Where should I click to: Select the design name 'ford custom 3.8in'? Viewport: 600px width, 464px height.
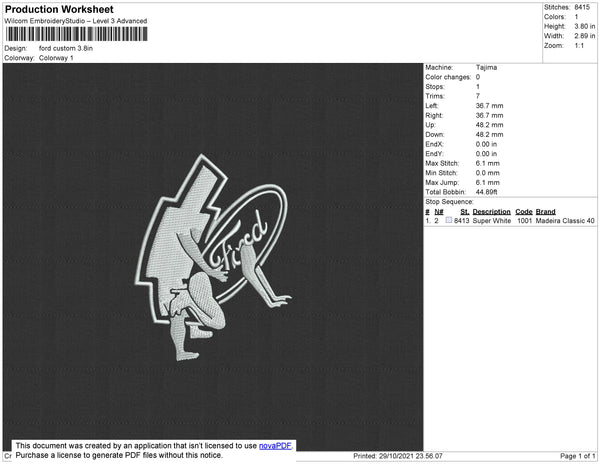click(x=66, y=48)
